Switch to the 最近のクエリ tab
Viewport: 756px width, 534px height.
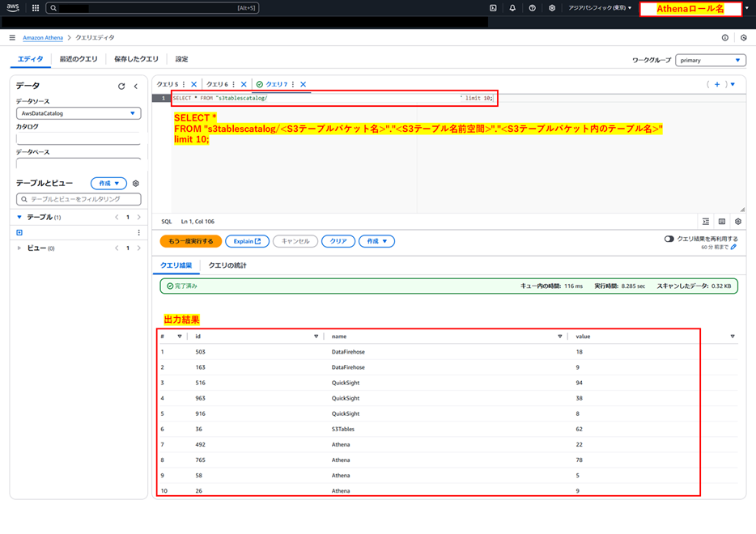[x=77, y=58]
